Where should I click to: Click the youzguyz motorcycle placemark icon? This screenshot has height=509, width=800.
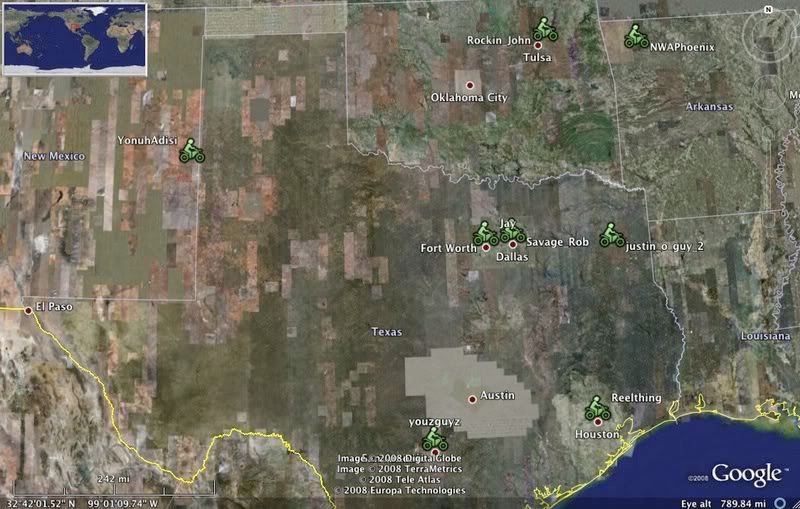tap(435, 440)
